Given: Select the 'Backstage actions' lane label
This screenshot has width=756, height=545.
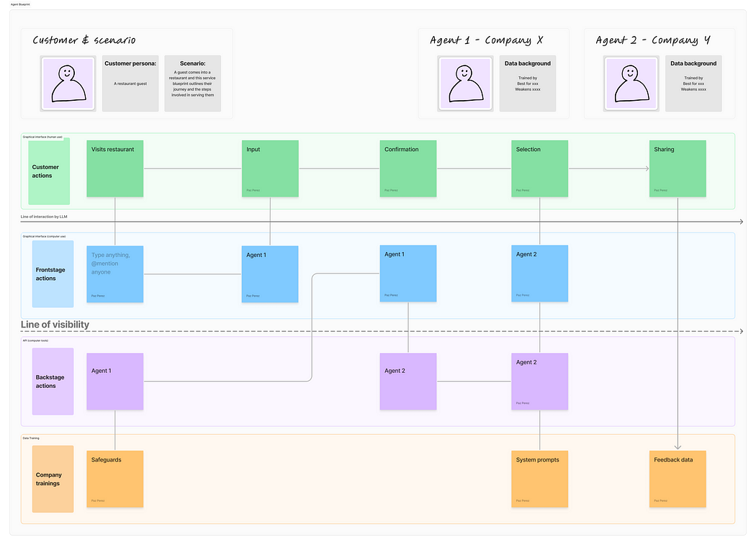Looking at the screenshot, I should [x=53, y=382].
